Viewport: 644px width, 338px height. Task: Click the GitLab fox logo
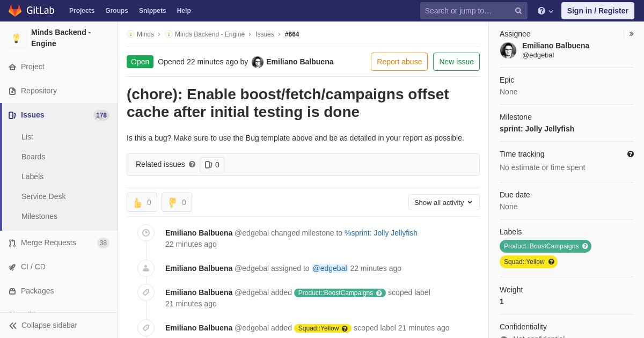coord(15,11)
